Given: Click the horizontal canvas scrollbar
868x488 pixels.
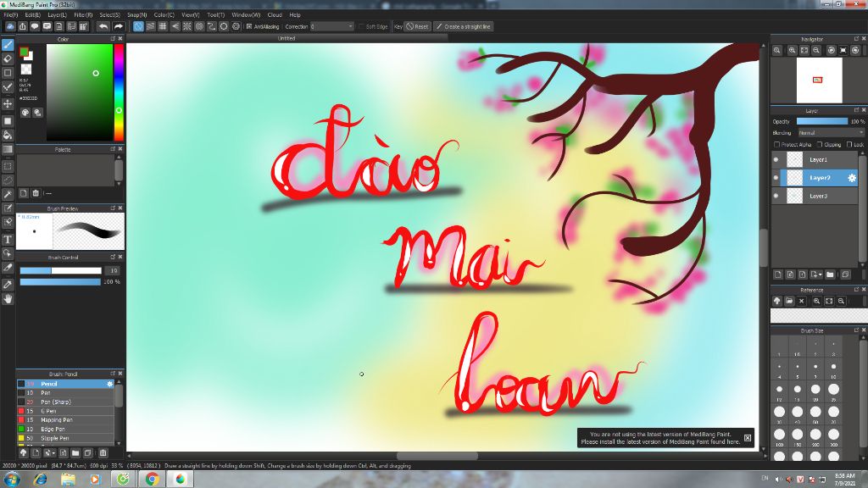Looking at the screenshot, I should pyautogui.click(x=437, y=456).
